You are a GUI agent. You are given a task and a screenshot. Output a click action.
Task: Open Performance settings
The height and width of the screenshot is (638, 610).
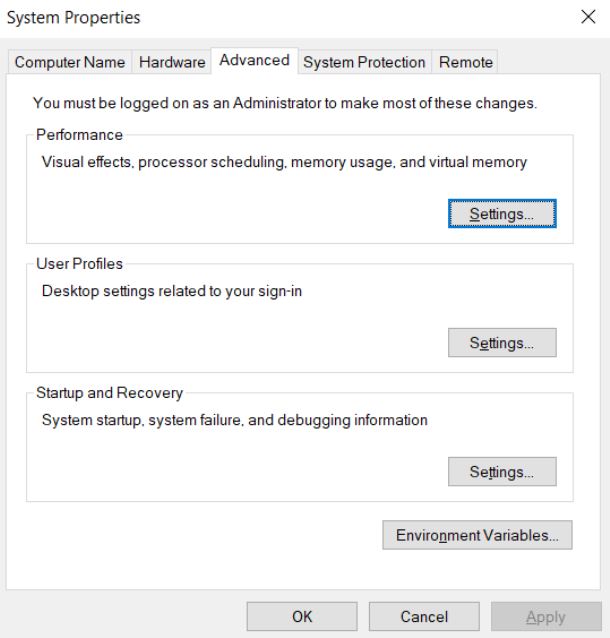click(x=501, y=214)
